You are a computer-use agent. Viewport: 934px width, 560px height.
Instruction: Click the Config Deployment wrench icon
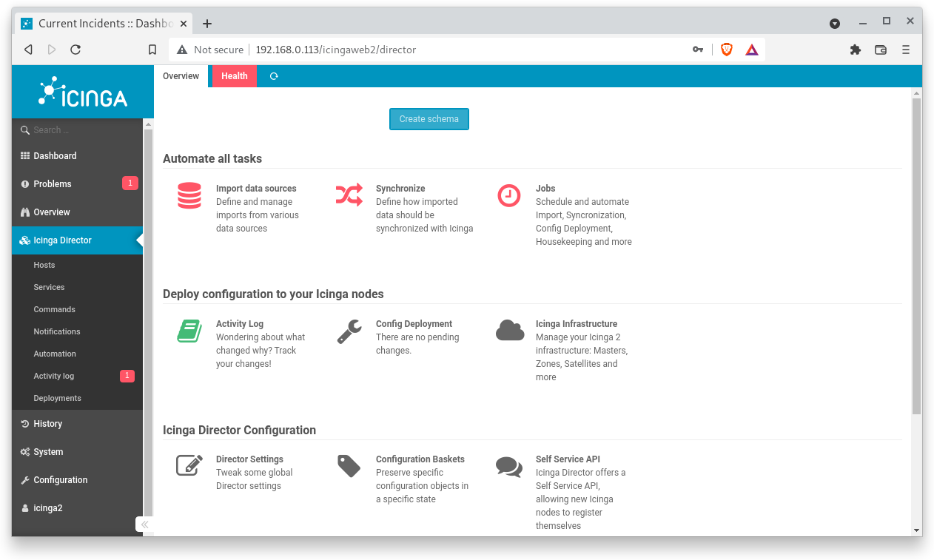tap(349, 331)
